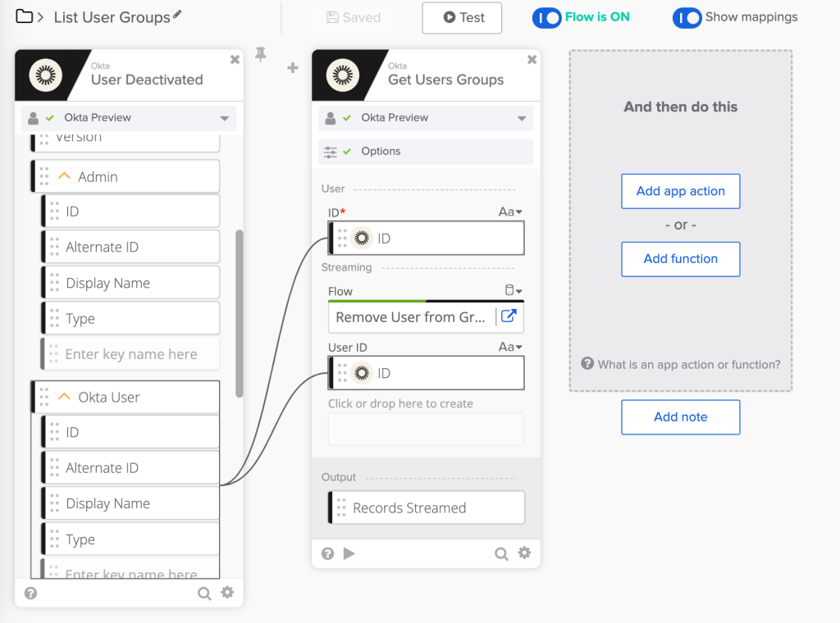Viewport: 840px width, 623px height.
Task: Click Add app action button
Action: coord(680,191)
